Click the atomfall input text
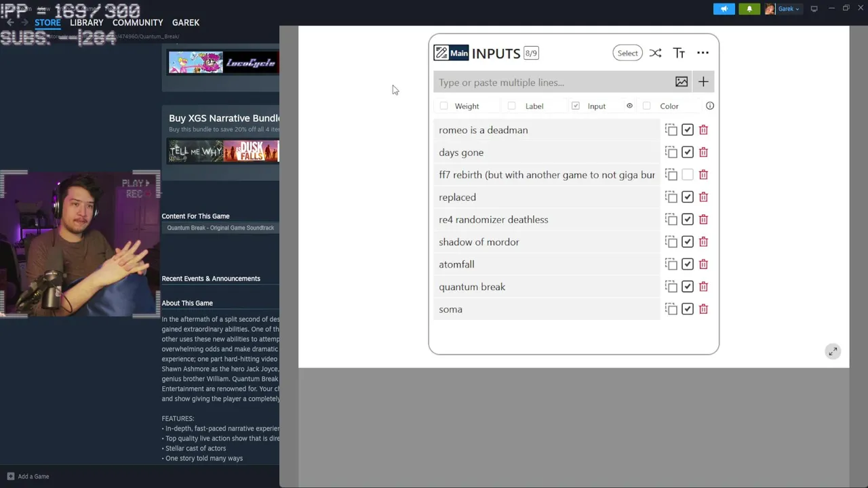 pyautogui.click(x=456, y=264)
